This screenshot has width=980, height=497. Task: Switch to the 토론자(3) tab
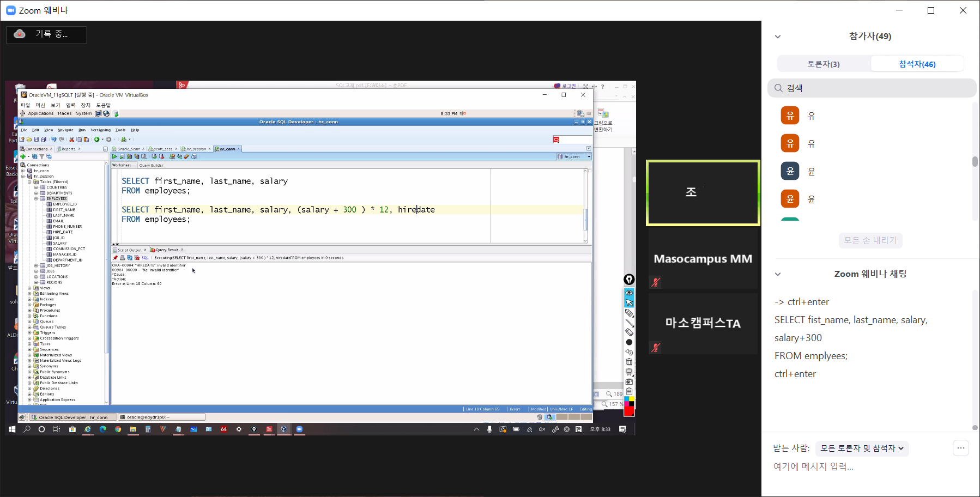pos(824,64)
